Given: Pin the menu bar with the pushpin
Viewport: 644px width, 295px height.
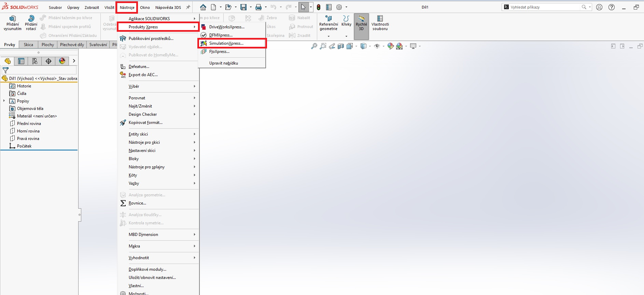Looking at the screenshot, I should (188, 7).
